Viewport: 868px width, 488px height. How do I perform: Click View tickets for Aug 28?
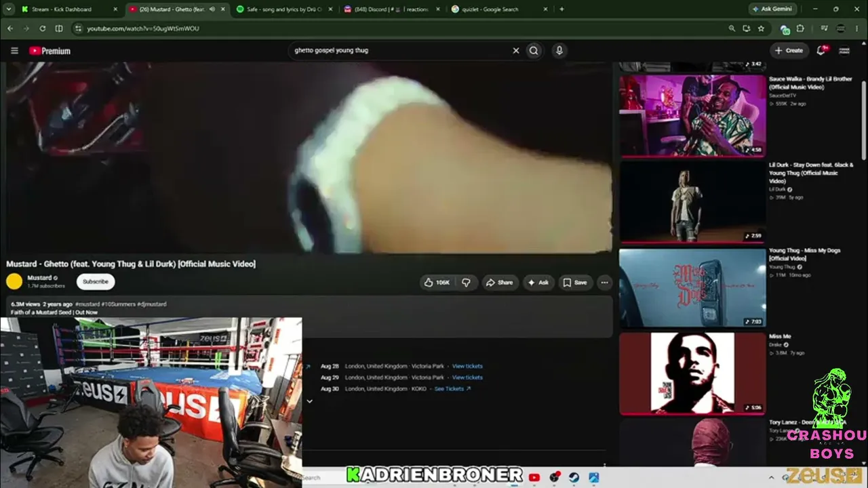point(467,366)
